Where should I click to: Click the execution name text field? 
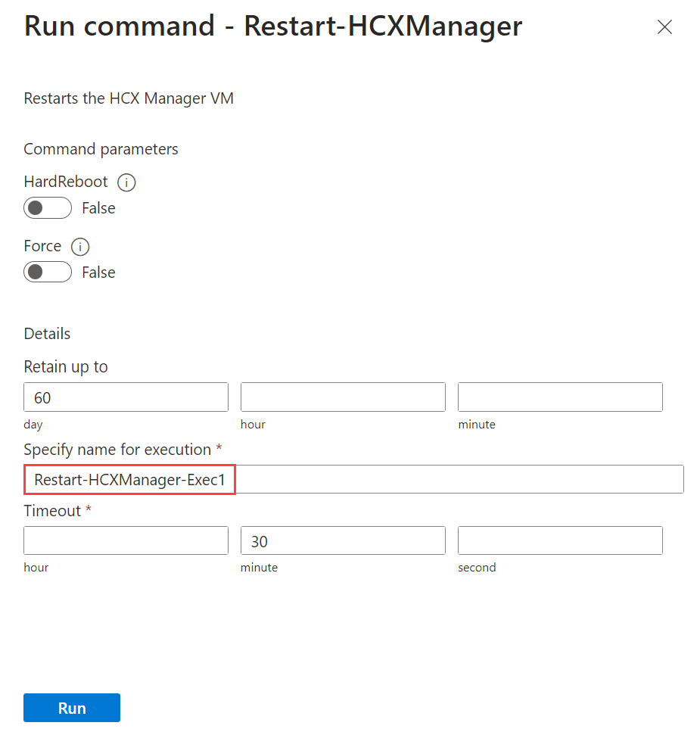pos(353,480)
